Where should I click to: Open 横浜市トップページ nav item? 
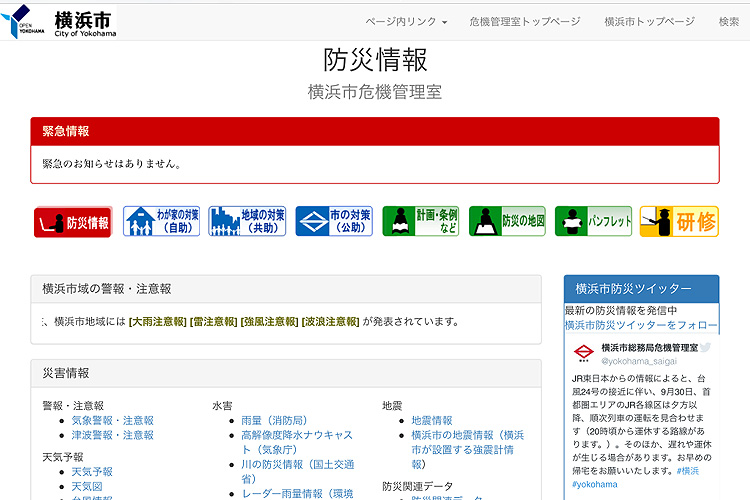coord(649,21)
